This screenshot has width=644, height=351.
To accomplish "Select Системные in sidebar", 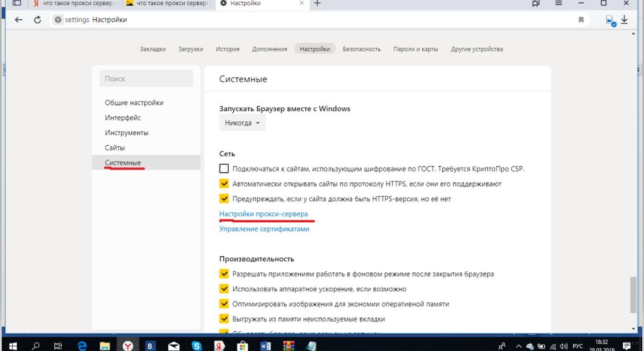I will pyautogui.click(x=146, y=162).
